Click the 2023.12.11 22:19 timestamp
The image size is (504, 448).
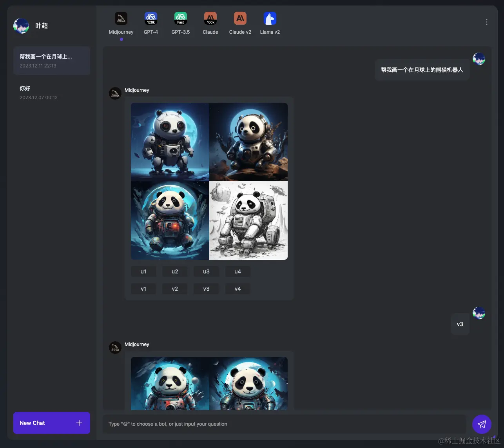pyautogui.click(x=38, y=66)
